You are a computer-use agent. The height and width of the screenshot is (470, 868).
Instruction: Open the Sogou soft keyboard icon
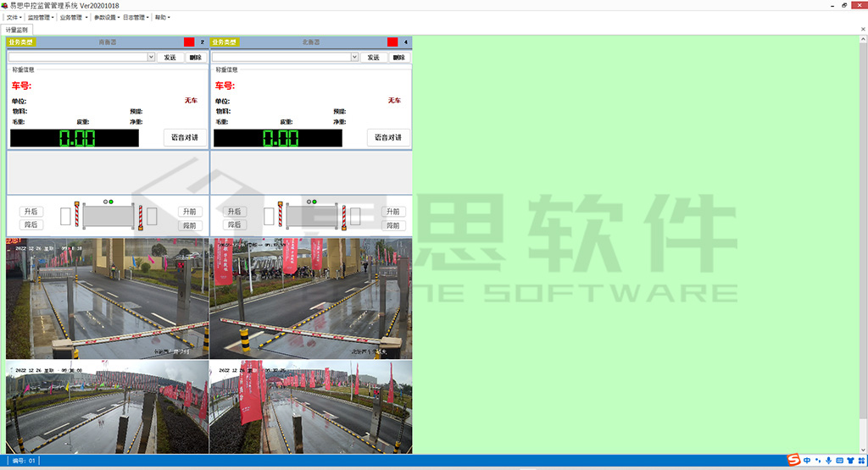pos(839,461)
